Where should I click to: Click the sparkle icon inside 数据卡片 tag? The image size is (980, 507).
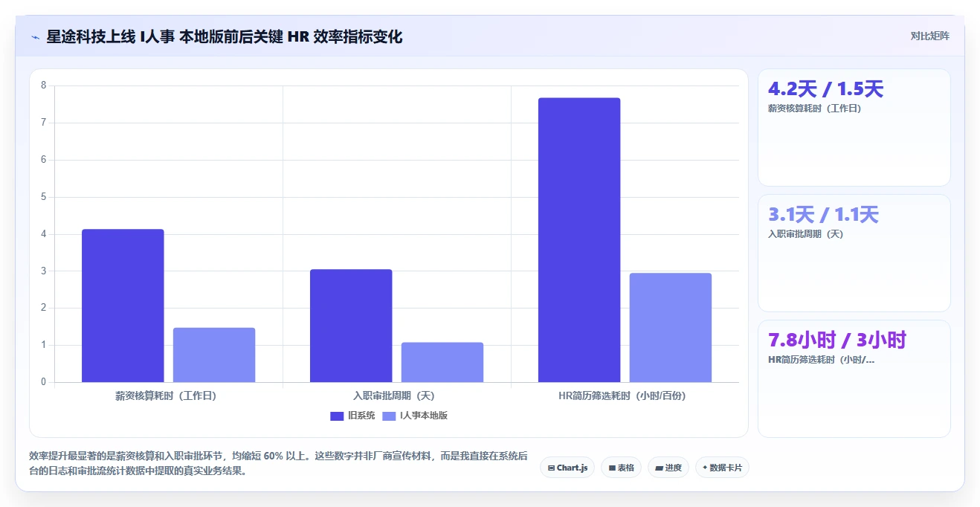(x=705, y=468)
